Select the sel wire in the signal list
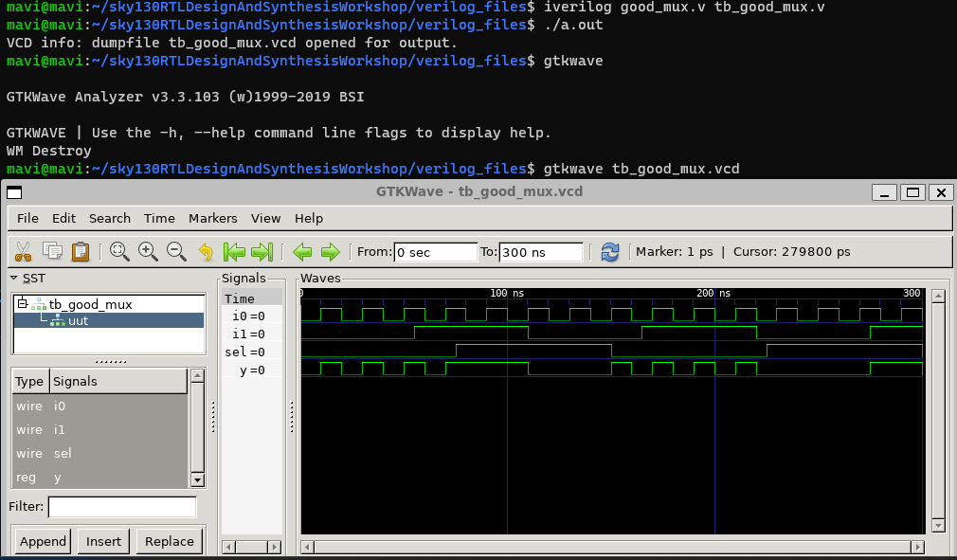Viewport: 957px width, 560px height. coord(62,453)
